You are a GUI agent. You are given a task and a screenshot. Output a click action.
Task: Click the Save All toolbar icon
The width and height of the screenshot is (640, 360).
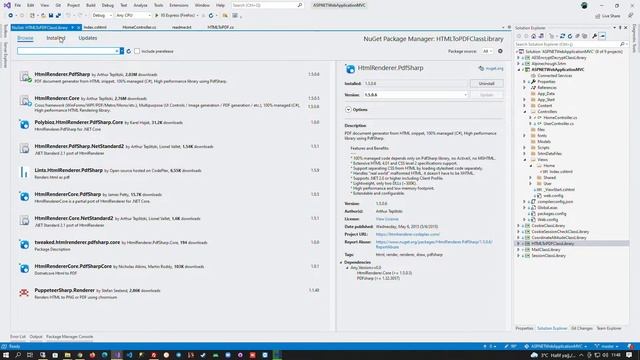(58, 16)
